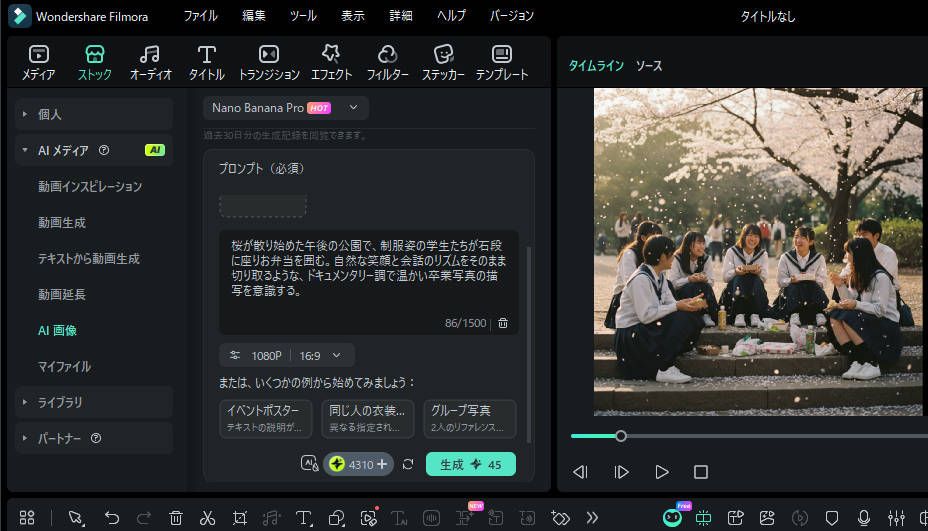Viewport: 928px width, 531px height.
Task: Open the ステッカー (Stickers) panel
Action: pyautogui.click(x=442, y=62)
